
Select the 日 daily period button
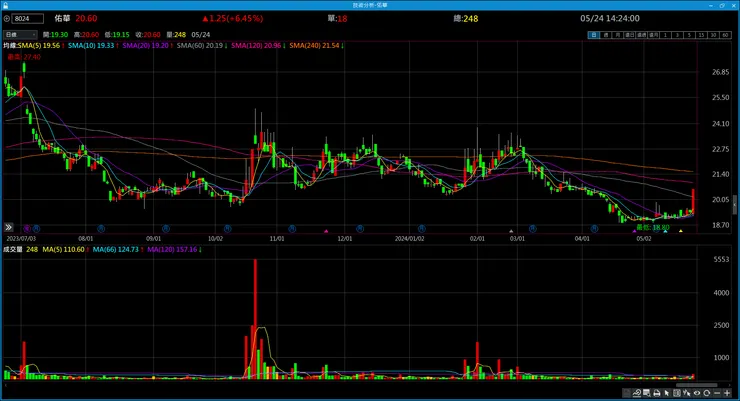(594, 35)
